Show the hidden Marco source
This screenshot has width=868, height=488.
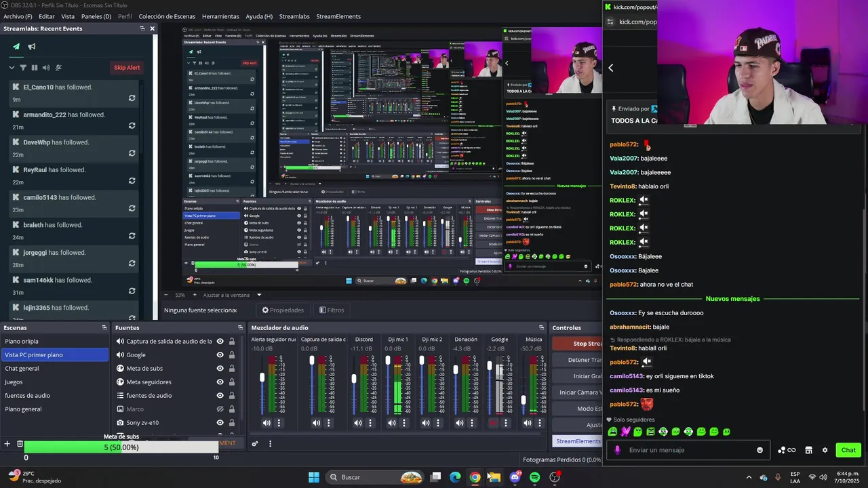pos(220,409)
